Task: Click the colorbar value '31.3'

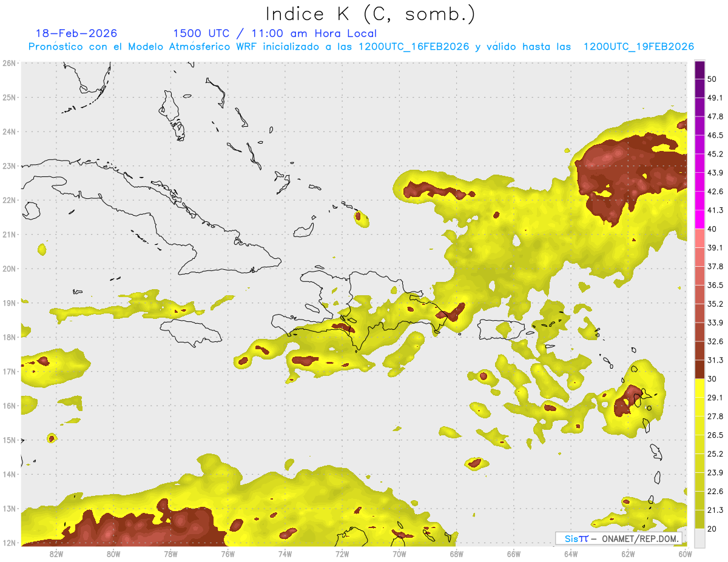Action: click(715, 360)
